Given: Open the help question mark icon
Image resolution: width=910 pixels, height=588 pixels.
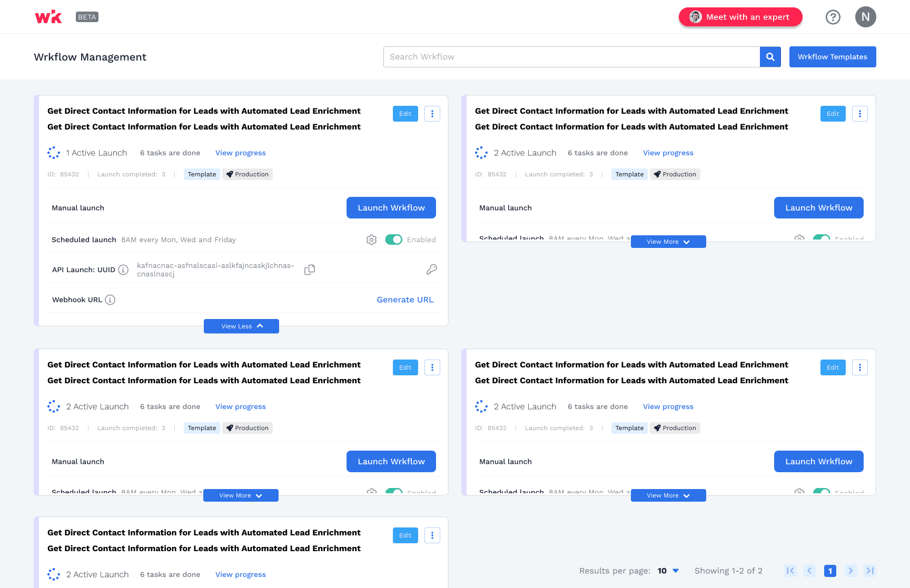Looking at the screenshot, I should [833, 17].
